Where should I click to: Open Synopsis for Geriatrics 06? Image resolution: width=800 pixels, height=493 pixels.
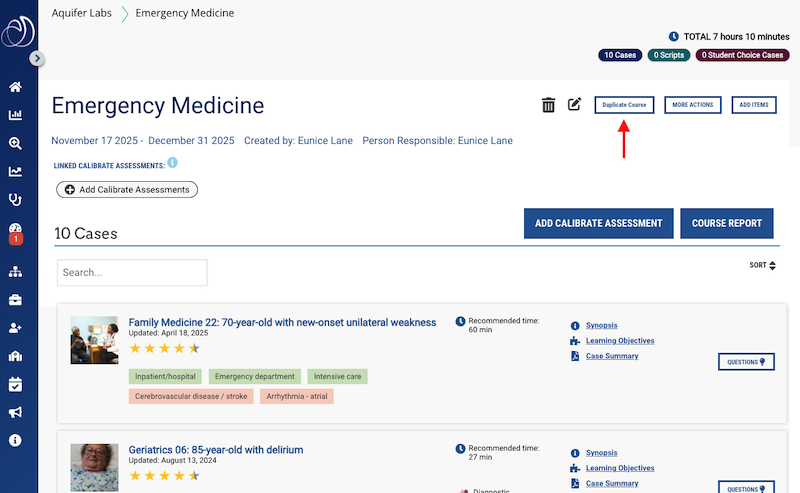(602, 453)
